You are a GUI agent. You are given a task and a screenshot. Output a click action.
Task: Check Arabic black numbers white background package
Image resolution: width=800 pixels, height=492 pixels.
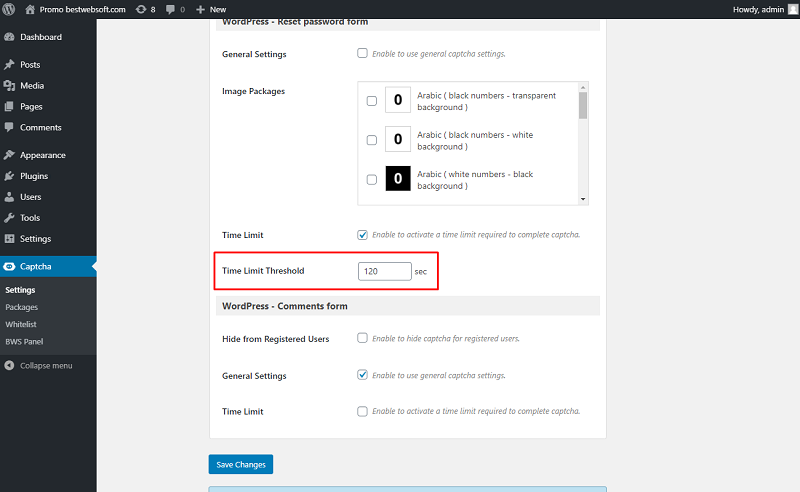[x=372, y=140]
